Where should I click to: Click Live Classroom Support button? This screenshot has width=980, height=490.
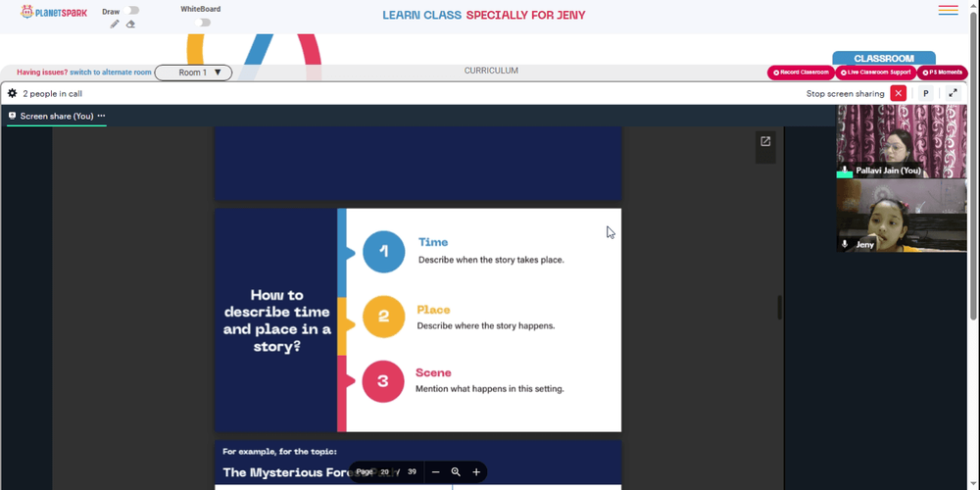tap(875, 73)
